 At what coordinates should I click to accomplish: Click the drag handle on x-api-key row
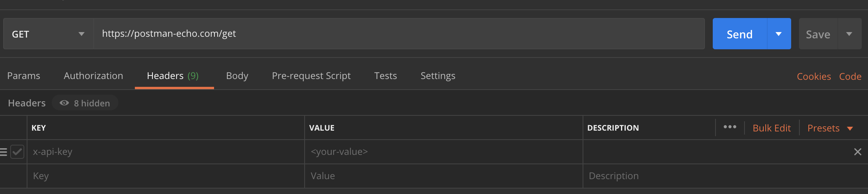coord(4,152)
